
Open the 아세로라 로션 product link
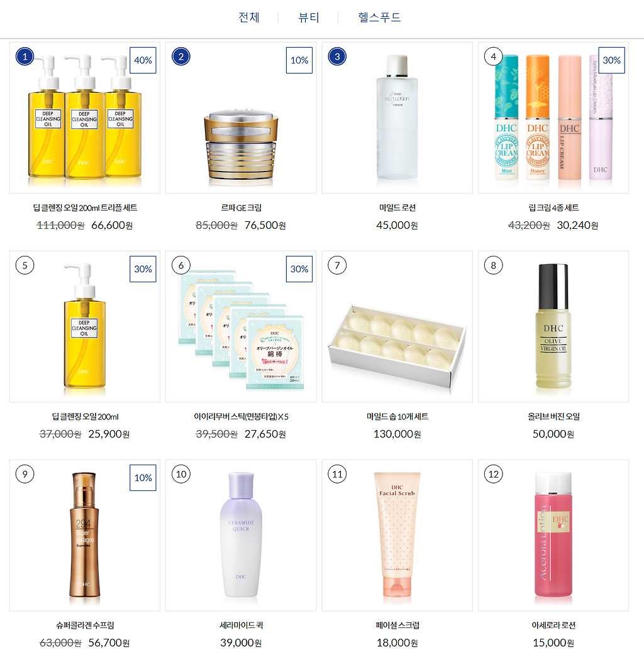(553, 626)
